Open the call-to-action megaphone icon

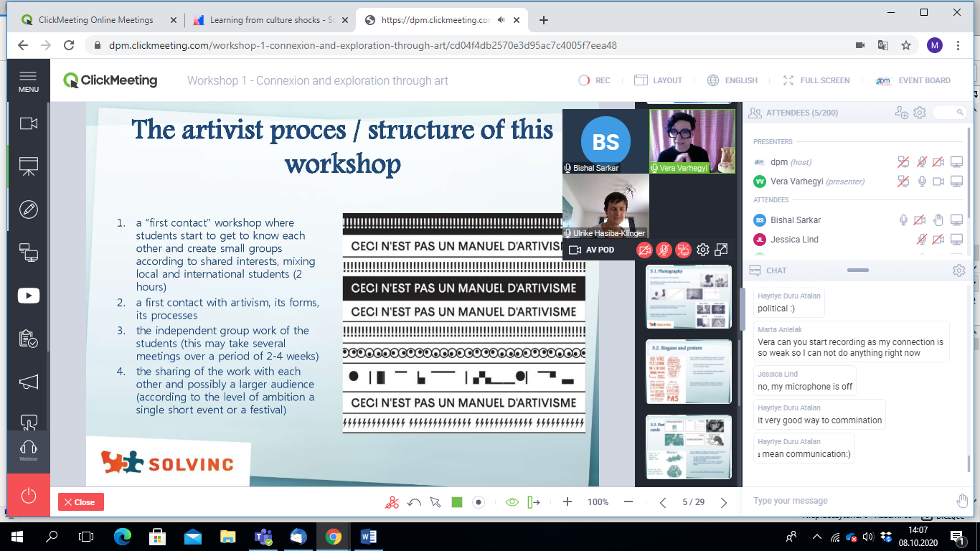pos(29,382)
